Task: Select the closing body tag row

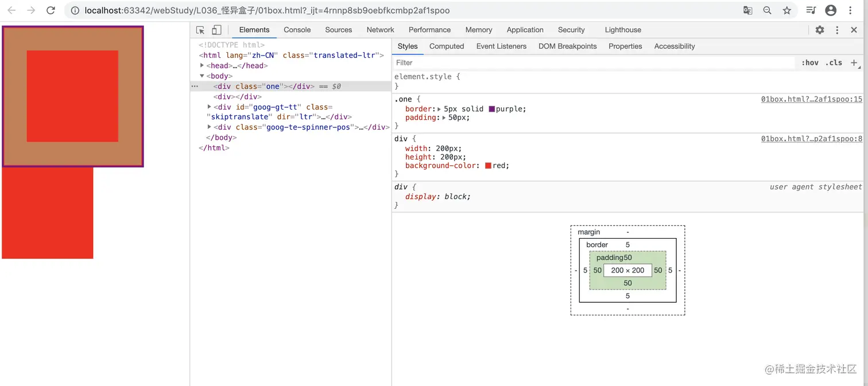Action: pos(222,138)
